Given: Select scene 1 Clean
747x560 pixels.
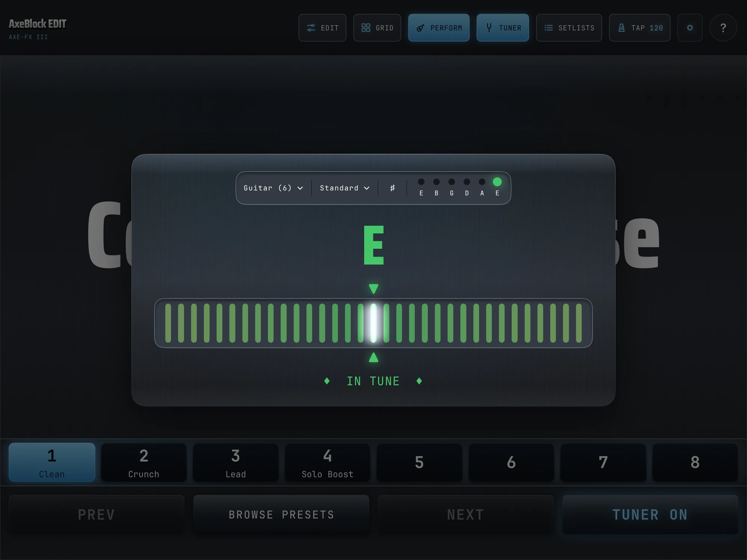Looking at the screenshot, I should pyautogui.click(x=52, y=462).
